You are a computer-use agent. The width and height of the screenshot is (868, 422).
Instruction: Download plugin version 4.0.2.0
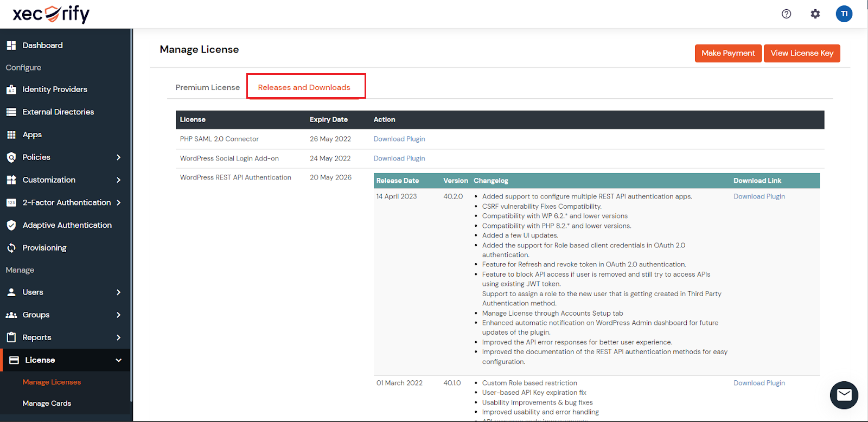759,196
